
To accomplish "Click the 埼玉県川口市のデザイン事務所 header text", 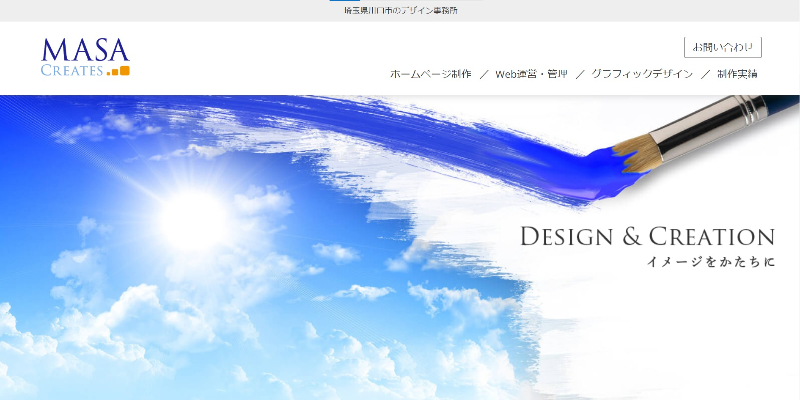I will point(401,11).
